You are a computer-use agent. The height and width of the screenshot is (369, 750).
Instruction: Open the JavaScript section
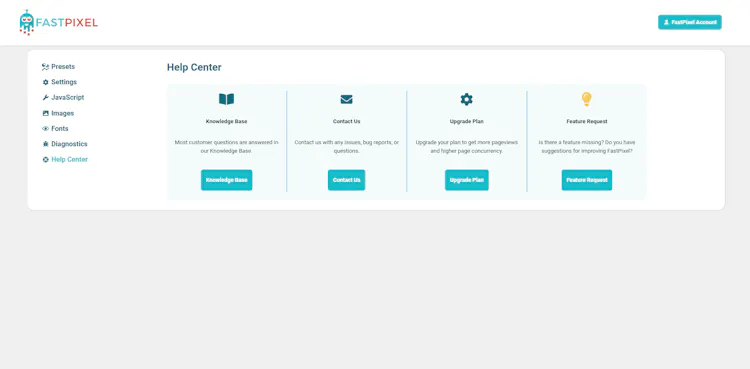tap(63, 98)
